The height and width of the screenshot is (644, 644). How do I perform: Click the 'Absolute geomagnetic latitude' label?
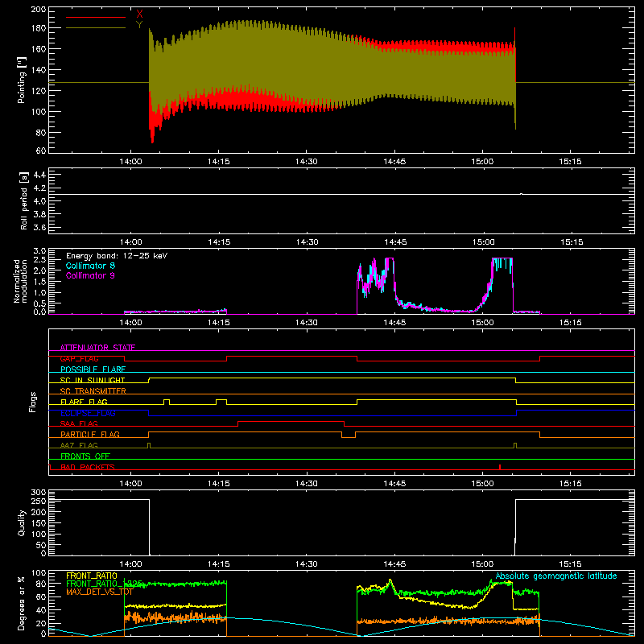click(556, 576)
